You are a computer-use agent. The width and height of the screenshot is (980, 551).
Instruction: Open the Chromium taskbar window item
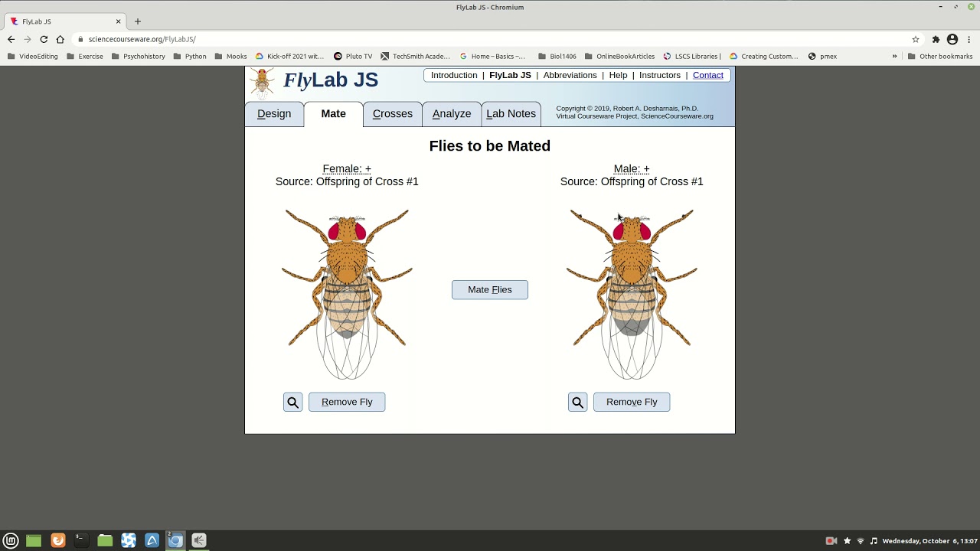pos(175,540)
